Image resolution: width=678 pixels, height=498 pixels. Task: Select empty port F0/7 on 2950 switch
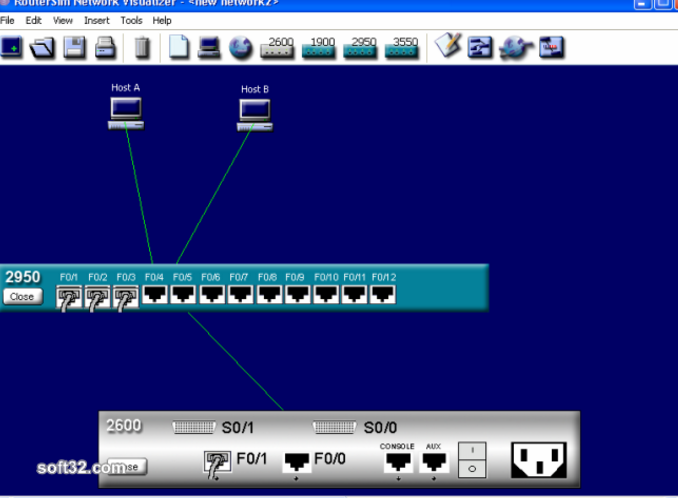click(240, 295)
